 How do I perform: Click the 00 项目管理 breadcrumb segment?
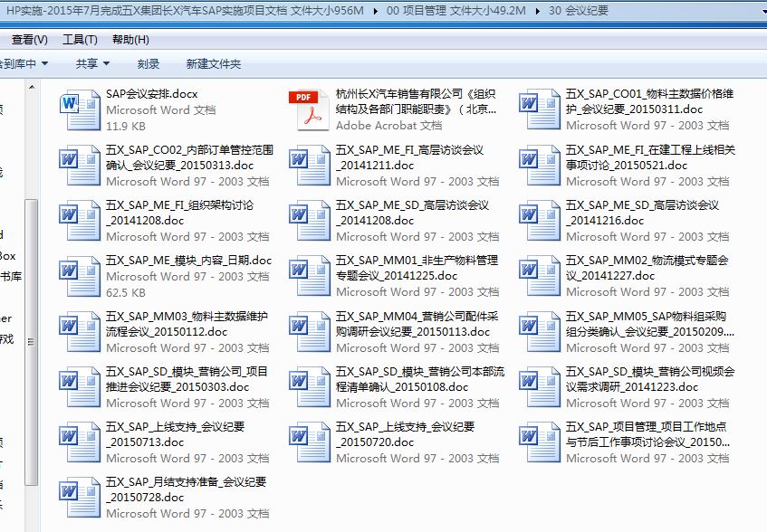[455, 11]
